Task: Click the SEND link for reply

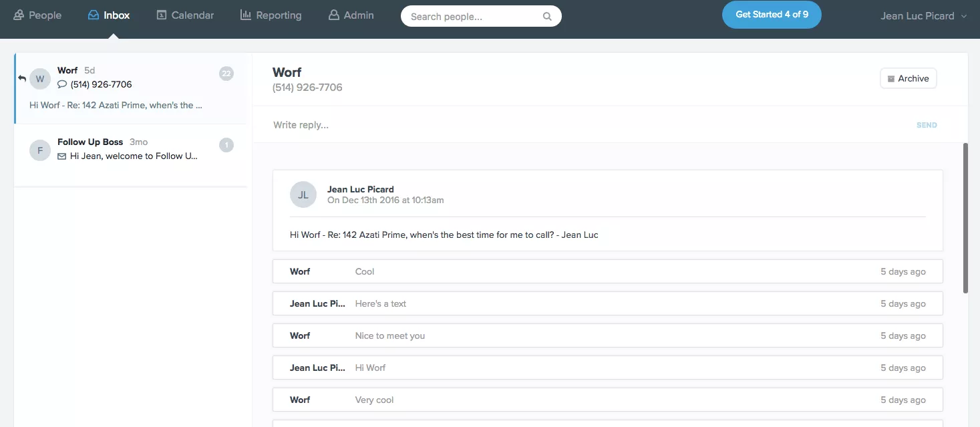Action: click(926, 125)
